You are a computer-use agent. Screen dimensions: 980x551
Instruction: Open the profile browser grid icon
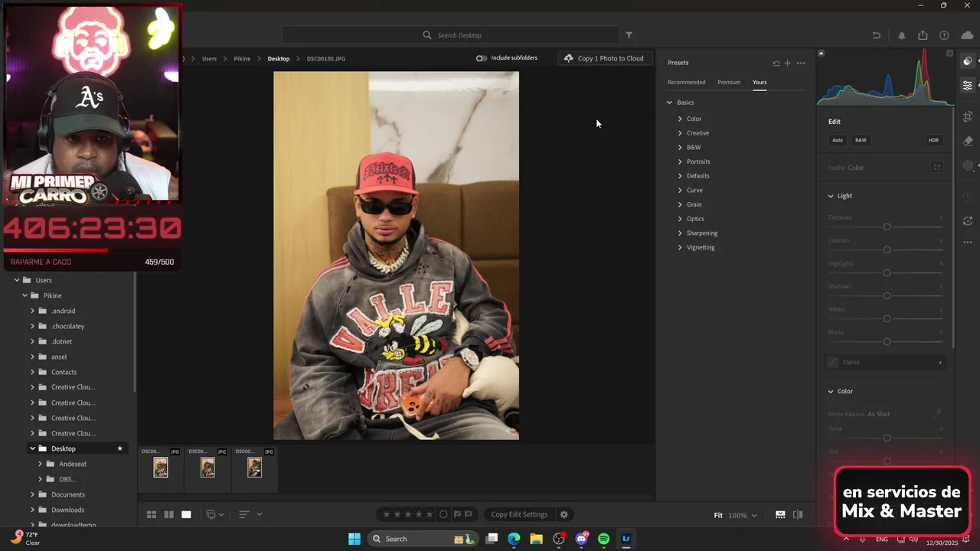point(937,168)
